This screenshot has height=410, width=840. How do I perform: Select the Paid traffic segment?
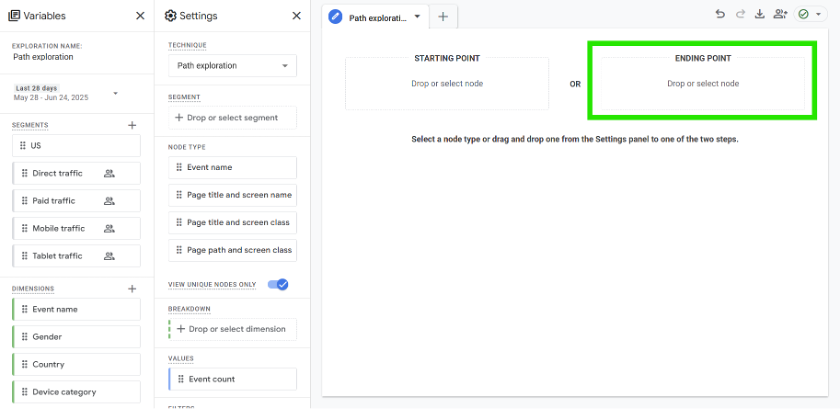pyautogui.click(x=77, y=200)
